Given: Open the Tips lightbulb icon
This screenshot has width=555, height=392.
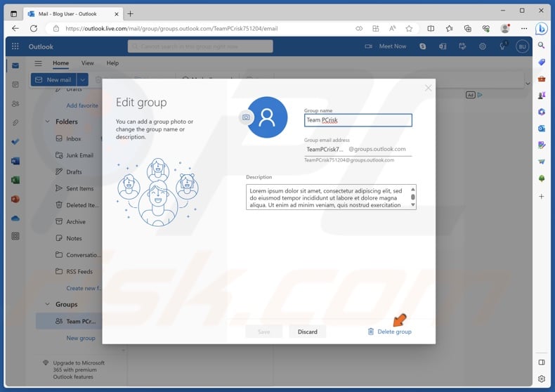Looking at the screenshot, I should 502,46.
